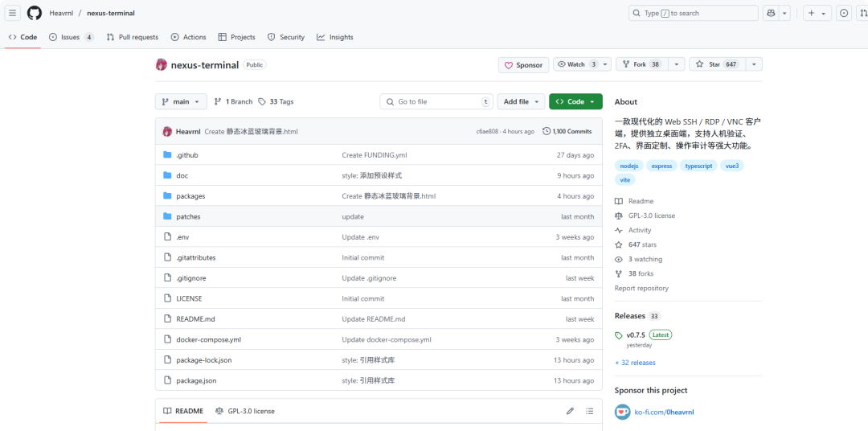Viewport: 868px width, 431px height.
Task: Switch to the Pull requests tab
Action: coord(133,37)
